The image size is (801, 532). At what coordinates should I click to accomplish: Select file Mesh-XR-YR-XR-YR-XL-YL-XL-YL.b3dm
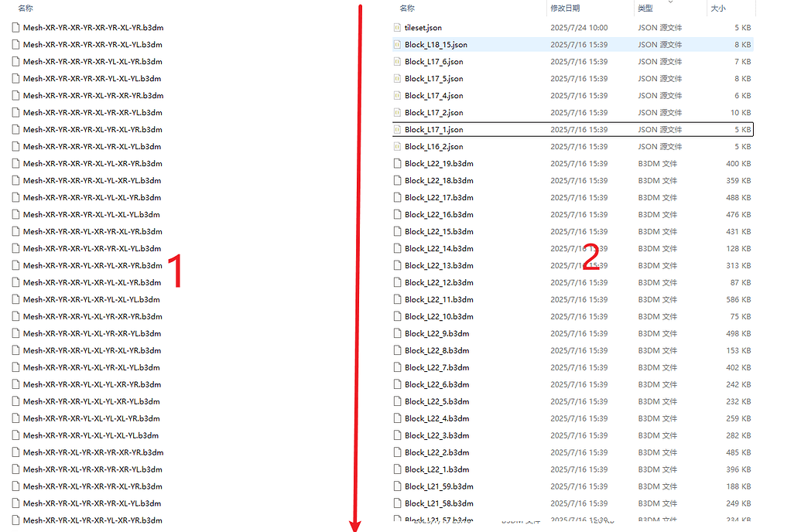point(91,215)
